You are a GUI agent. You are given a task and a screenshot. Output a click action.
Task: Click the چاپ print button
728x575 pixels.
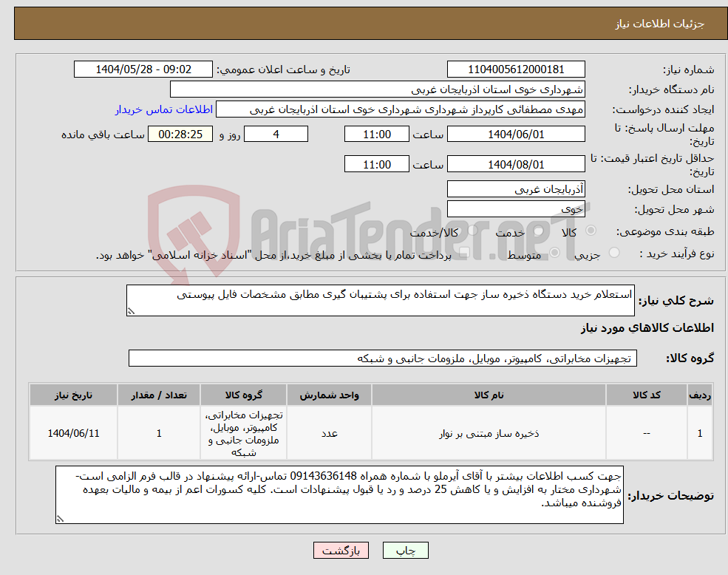point(404,550)
